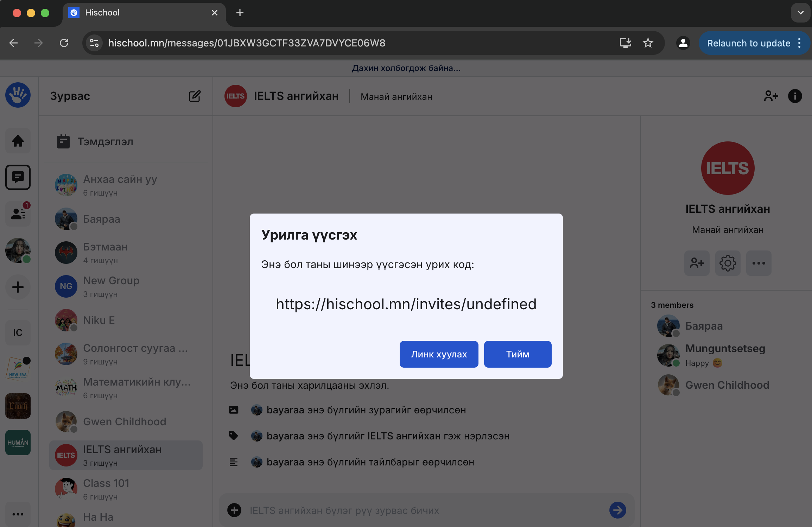
Task: Click the attachment plus icon in message box
Action: (234, 510)
